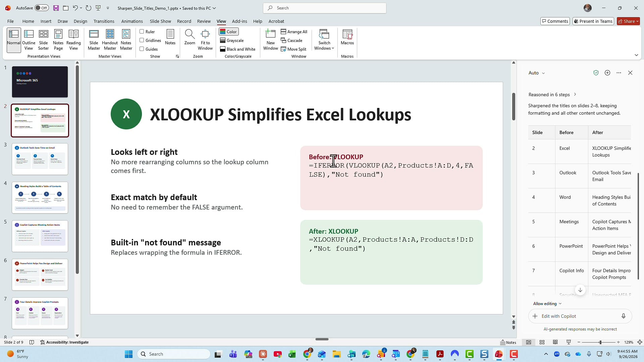Open the Animations tab

pyautogui.click(x=132, y=21)
